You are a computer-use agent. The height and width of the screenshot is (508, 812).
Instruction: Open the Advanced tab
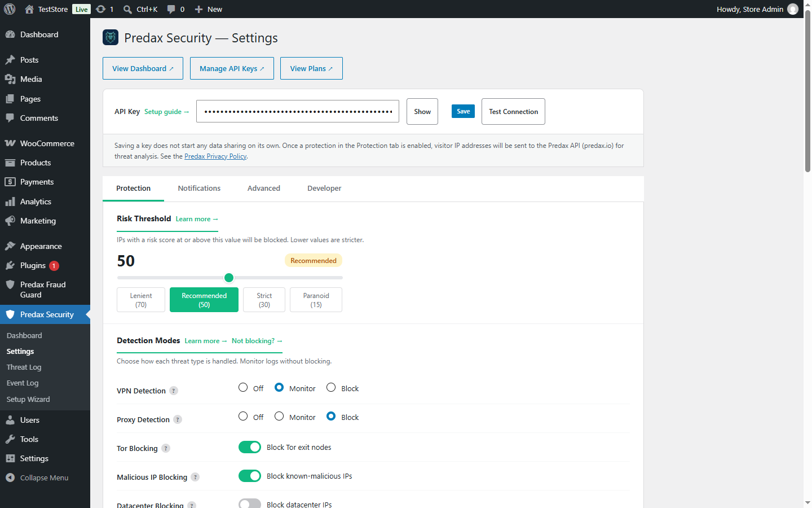pos(264,189)
